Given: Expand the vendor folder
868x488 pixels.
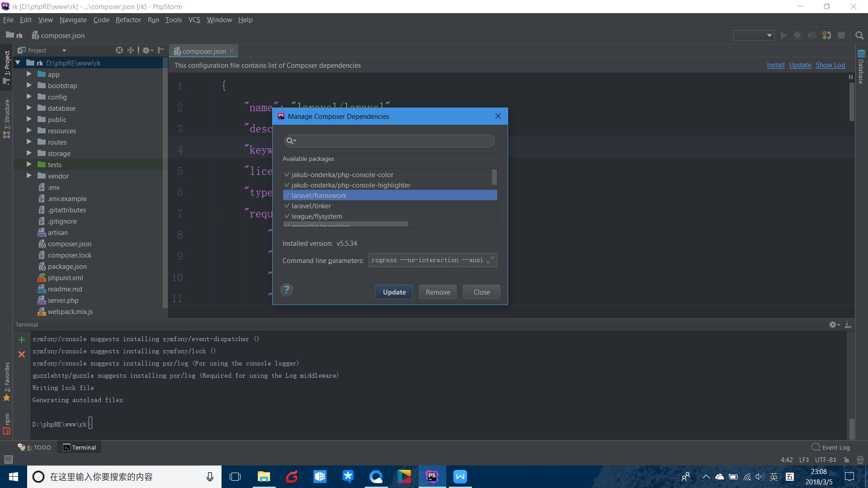Looking at the screenshot, I should (29, 176).
